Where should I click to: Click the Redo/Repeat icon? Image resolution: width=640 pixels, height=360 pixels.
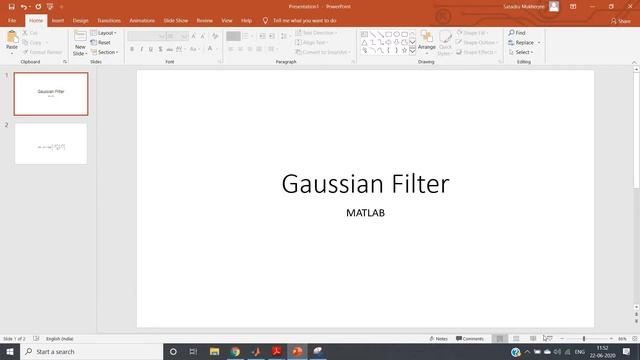point(38,7)
